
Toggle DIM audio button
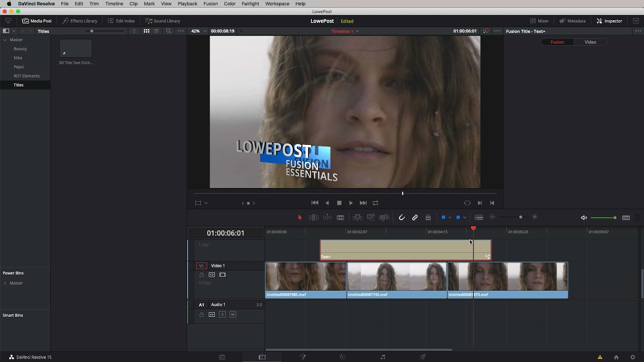click(x=626, y=218)
